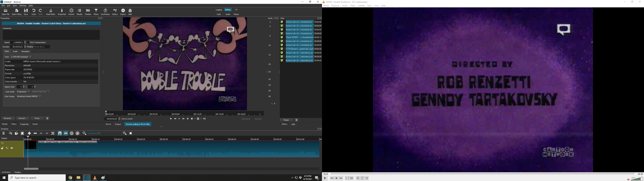644x181 pixels.
Task: Click the History toolbar icon
Action: coord(115,12)
